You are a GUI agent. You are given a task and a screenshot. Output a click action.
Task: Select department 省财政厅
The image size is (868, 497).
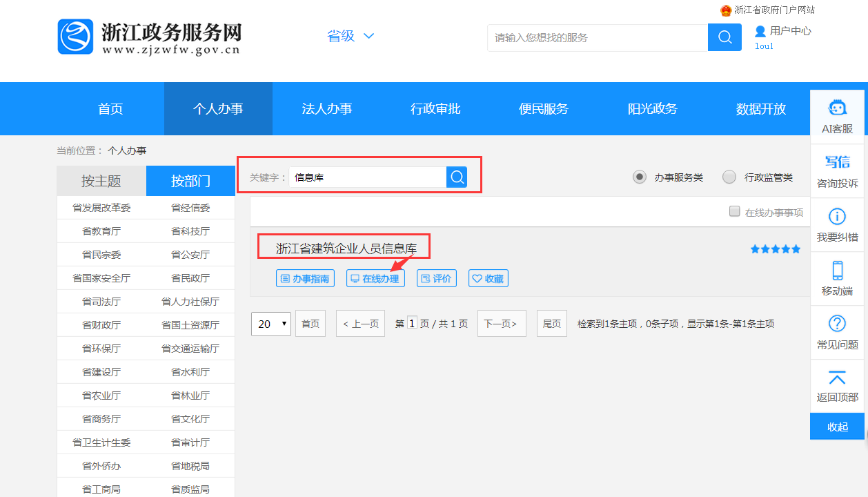tap(101, 325)
